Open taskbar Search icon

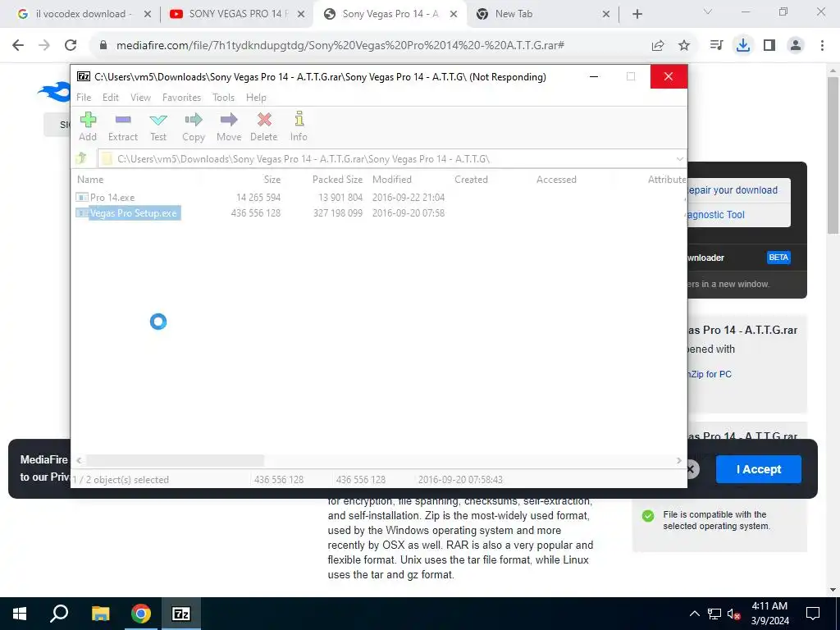coord(59,614)
